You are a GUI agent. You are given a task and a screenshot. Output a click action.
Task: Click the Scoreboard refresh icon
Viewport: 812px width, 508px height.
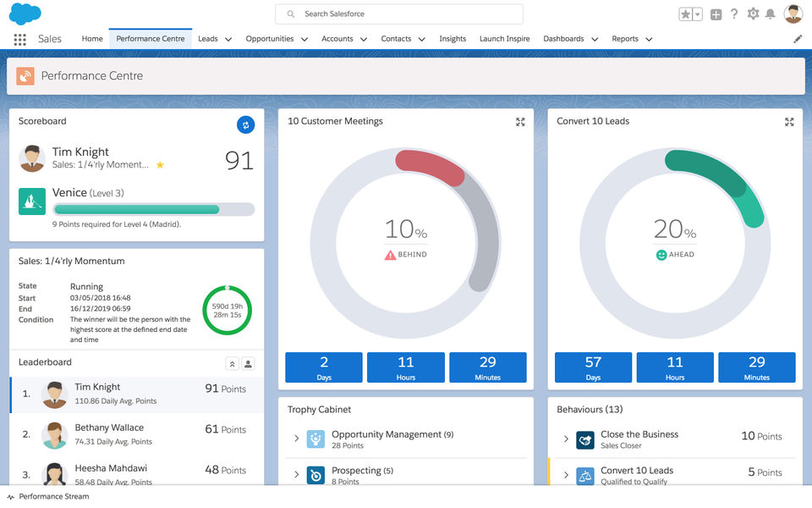pos(245,124)
